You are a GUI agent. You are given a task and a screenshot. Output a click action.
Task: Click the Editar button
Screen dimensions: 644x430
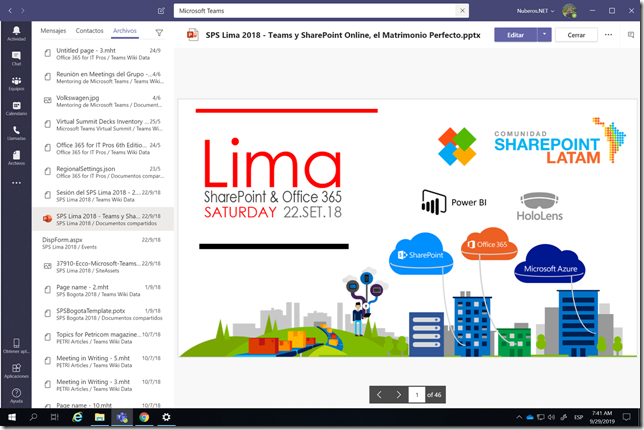(515, 35)
